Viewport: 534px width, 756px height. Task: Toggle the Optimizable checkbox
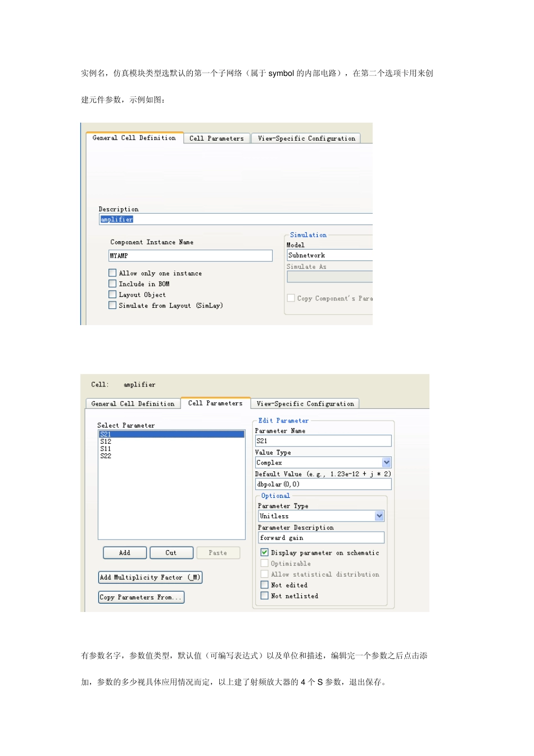coord(264,563)
